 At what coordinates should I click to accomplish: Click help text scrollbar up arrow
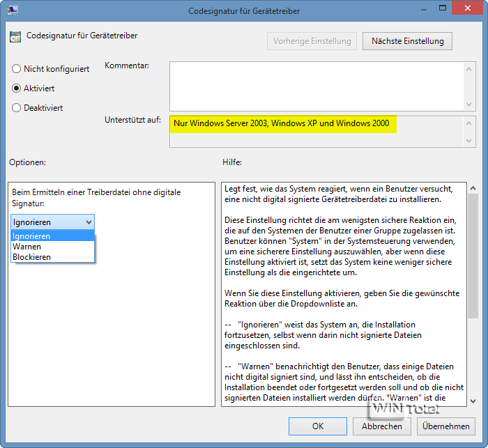pyautogui.click(x=473, y=188)
